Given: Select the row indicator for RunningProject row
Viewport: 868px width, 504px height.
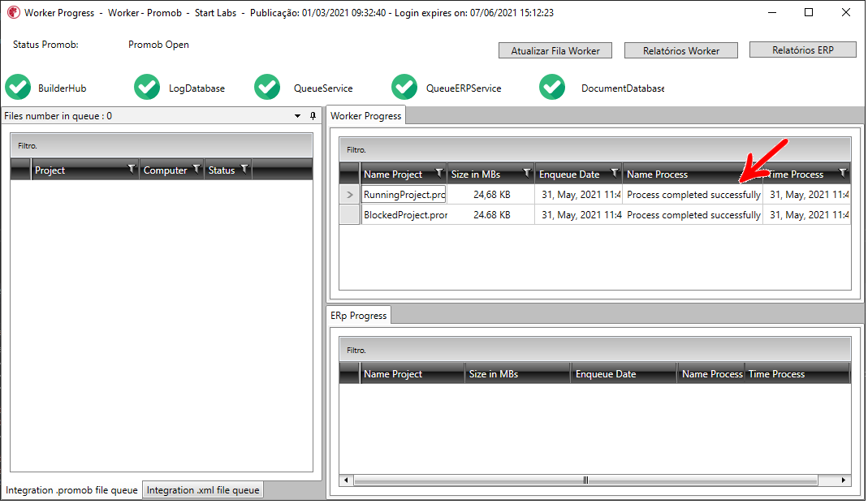Looking at the screenshot, I should tap(349, 195).
